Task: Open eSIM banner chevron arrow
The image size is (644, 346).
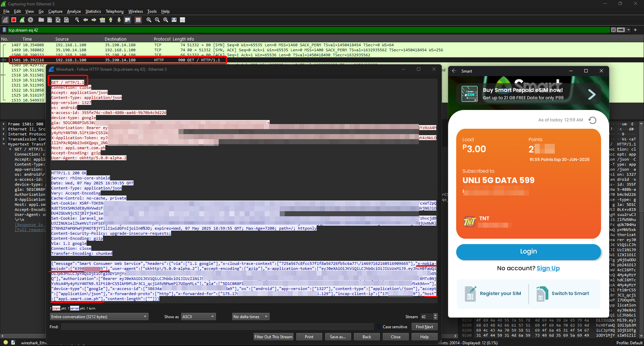Action: [592, 94]
